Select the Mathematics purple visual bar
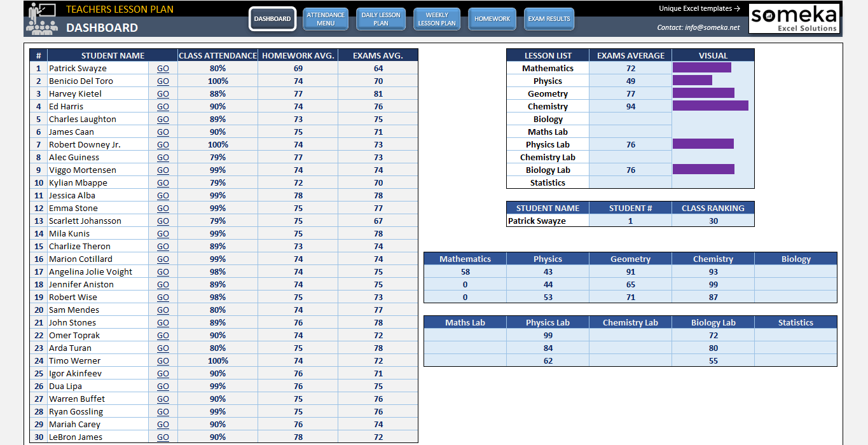868x445 pixels. 702,67
